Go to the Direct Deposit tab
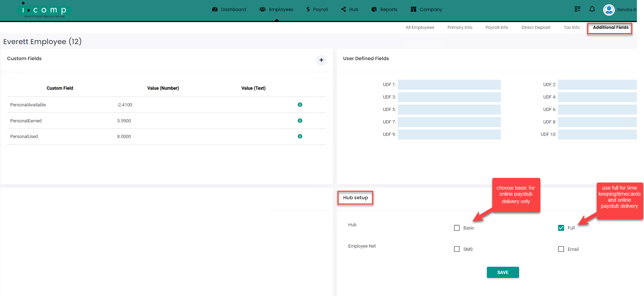The image size is (644, 296). coord(536,27)
